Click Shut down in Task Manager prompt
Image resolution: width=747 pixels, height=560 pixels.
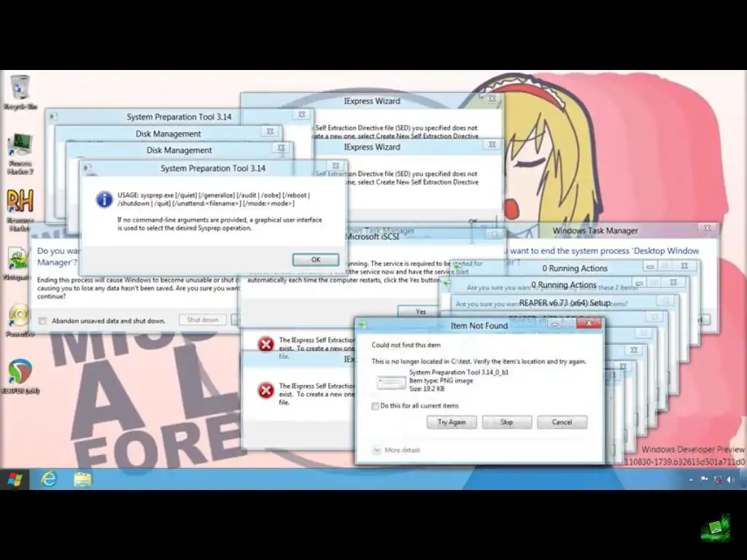pos(203,319)
